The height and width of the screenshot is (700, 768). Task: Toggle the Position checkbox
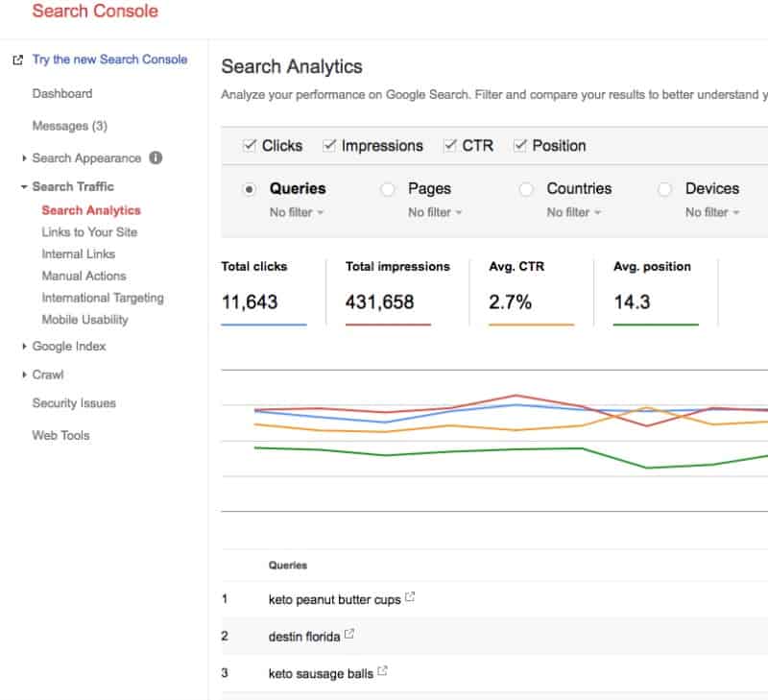pos(519,146)
